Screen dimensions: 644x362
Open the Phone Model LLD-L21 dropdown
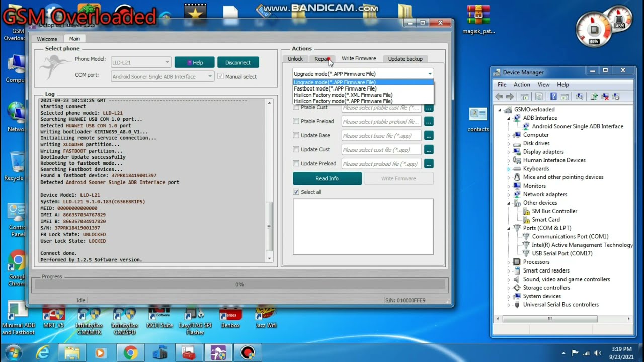[141, 62]
